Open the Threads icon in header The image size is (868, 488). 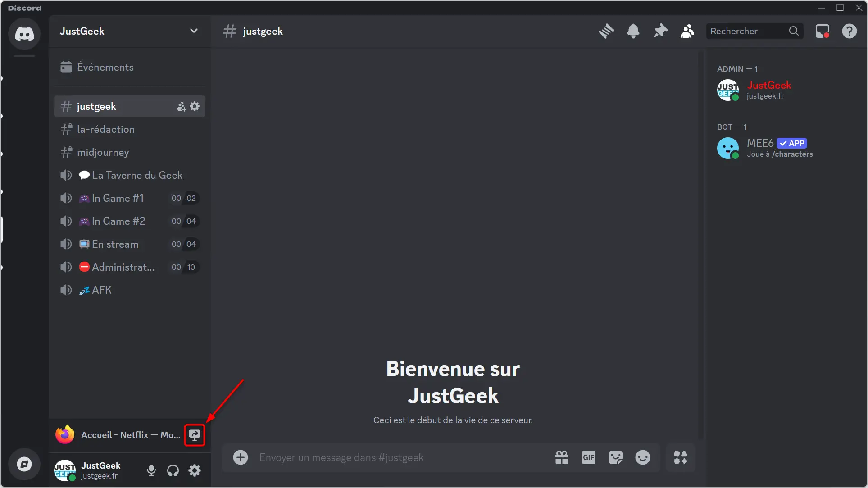[x=606, y=31]
